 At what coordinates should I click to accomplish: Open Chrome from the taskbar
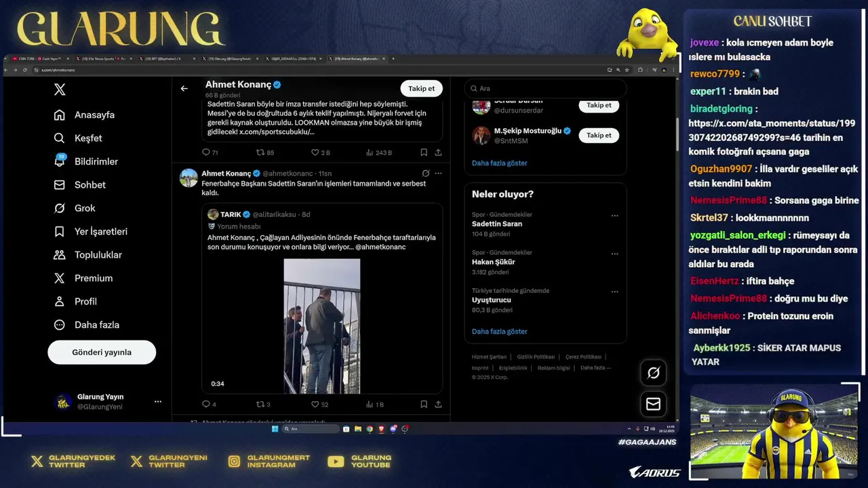(x=370, y=428)
